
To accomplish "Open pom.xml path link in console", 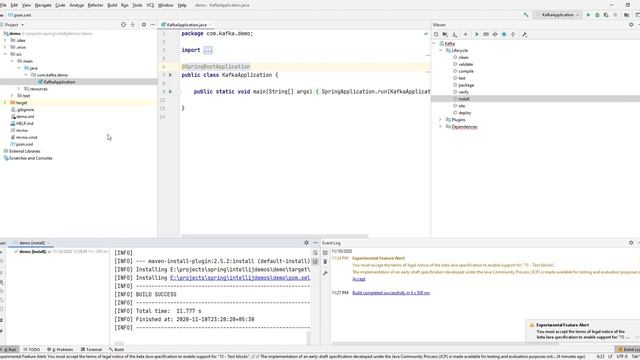I will tap(240, 278).
